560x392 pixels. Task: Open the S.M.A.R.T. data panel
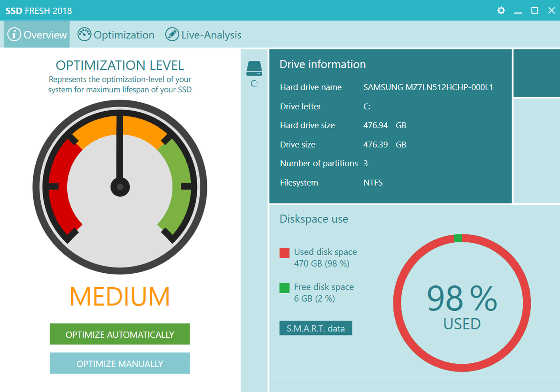(x=316, y=328)
